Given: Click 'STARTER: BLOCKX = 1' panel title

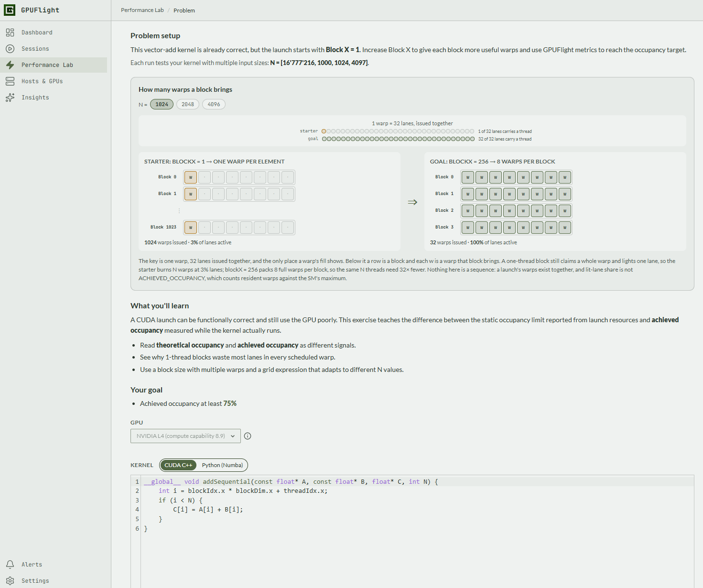Looking at the screenshot, I should click(x=214, y=162).
